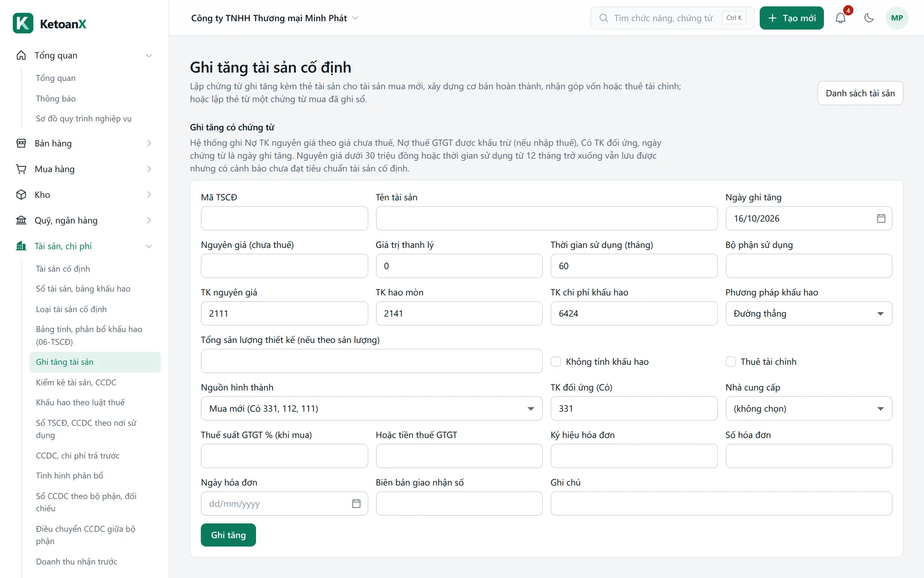Image resolution: width=924 pixels, height=578 pixels.
Task: Collapse the Tài sản, chi phí section
Action: point(149,246)
